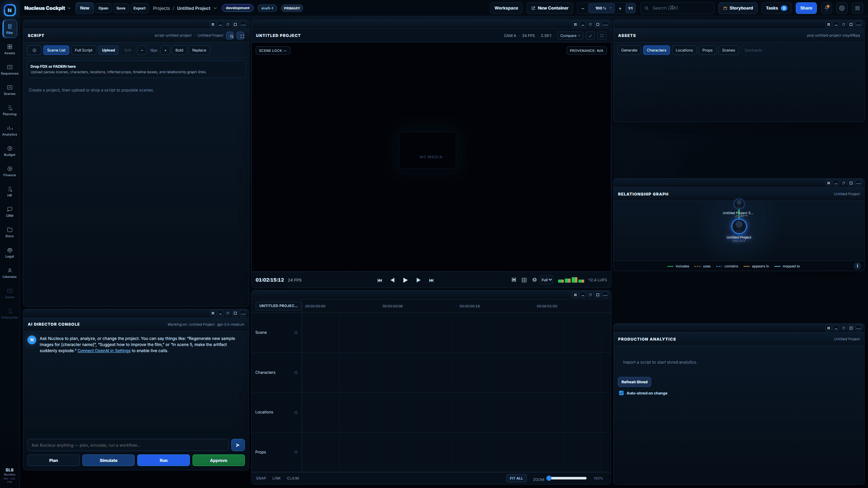
Task: Open the Relationship Graph info icon
Action: 857,266
